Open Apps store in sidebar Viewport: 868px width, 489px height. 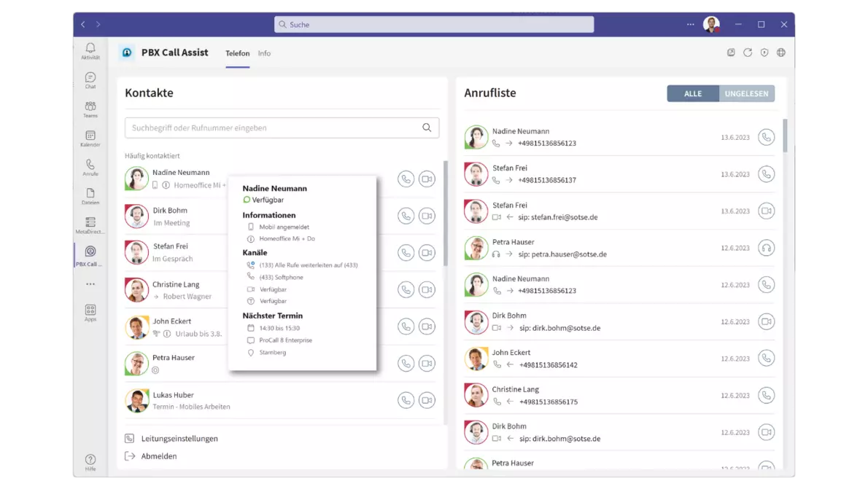click(90, 313)
